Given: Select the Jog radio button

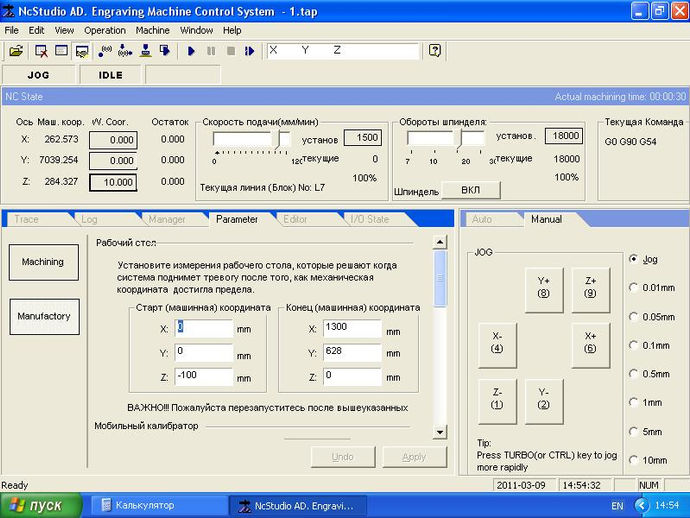Looking at the screenshot, I should pyautogui.click(x=634, y=259).
